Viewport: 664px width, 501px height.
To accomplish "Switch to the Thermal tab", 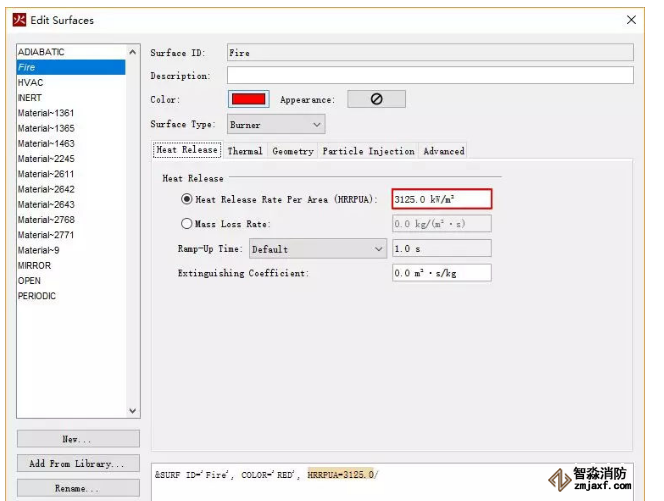I will (245, 151).
